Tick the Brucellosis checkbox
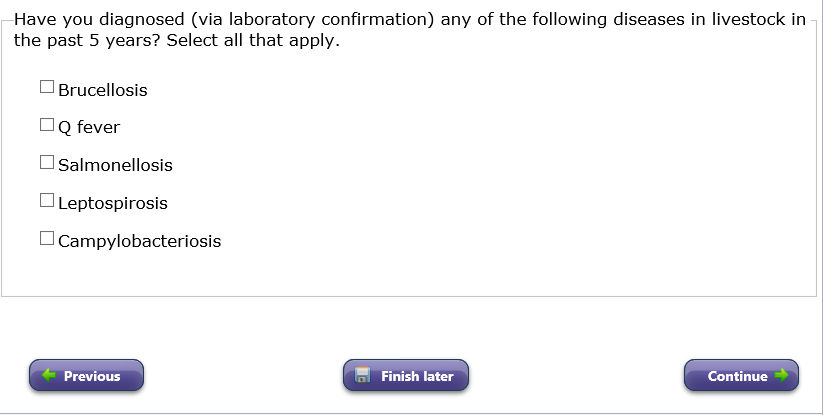This screenshot has height=415, width=823. [x=47, y=88]
